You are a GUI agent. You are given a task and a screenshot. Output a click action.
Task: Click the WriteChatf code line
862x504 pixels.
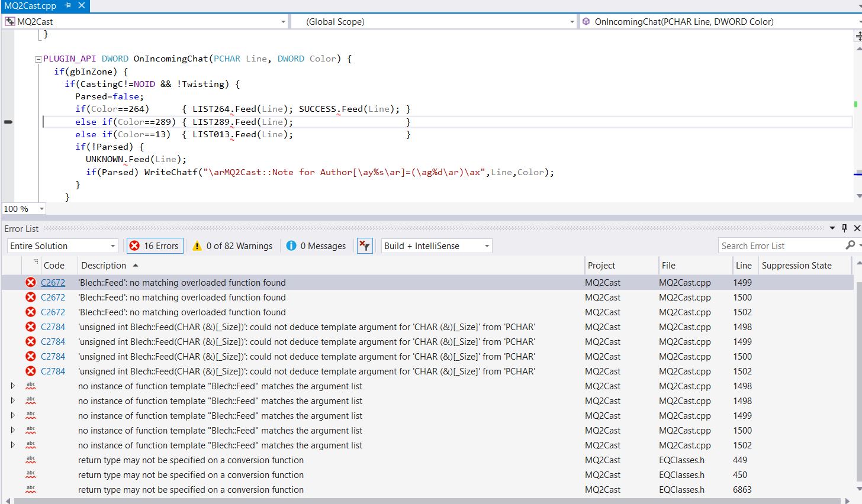point(320,172)
